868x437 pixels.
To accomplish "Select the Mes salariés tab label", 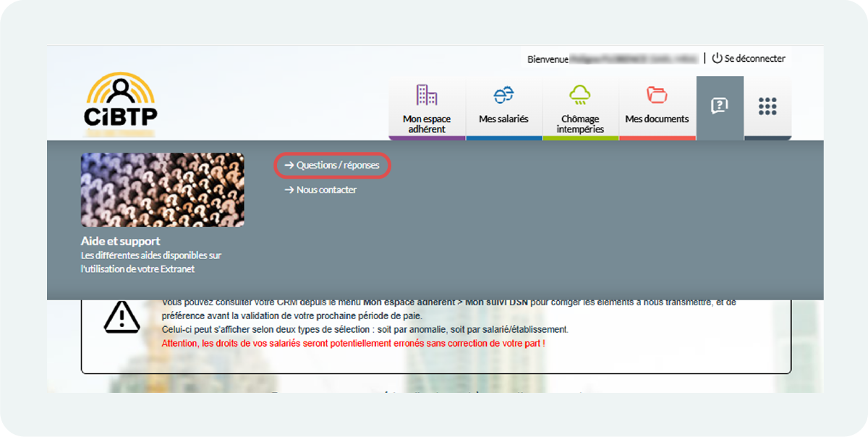I will (x=503, y=119).
